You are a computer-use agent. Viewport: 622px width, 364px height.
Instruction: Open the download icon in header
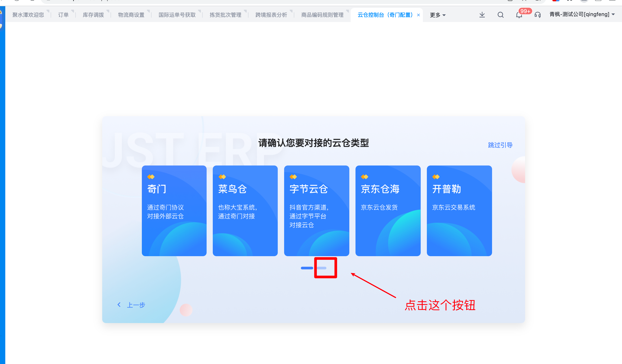[x=482, y=15]
